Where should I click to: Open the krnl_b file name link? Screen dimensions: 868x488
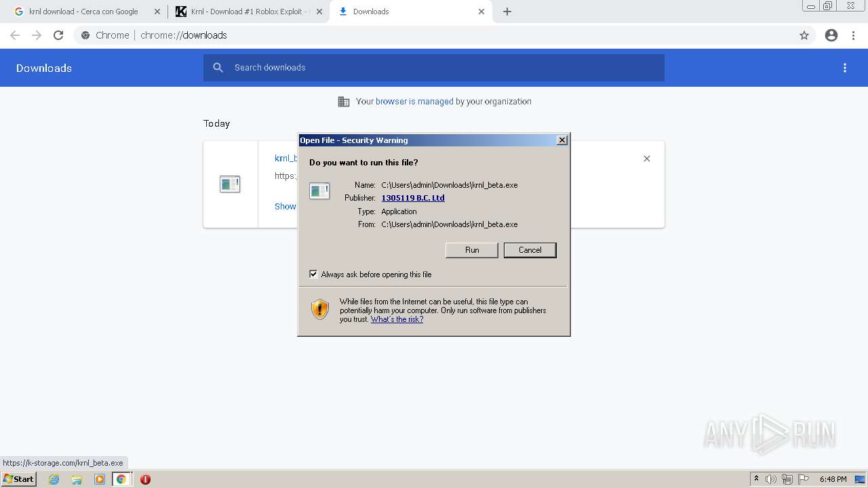pyautogui.click(x=286, y=159)
